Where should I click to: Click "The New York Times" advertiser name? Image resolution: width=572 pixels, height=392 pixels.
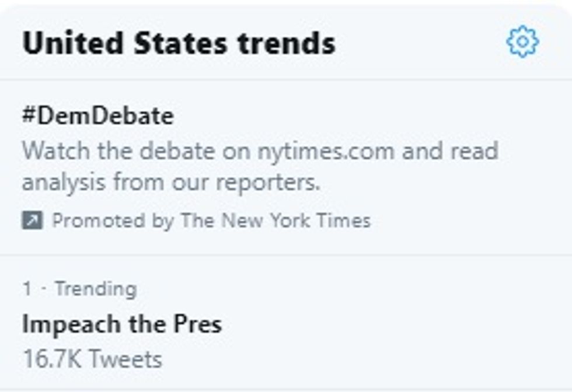click(x=275, y=220)
